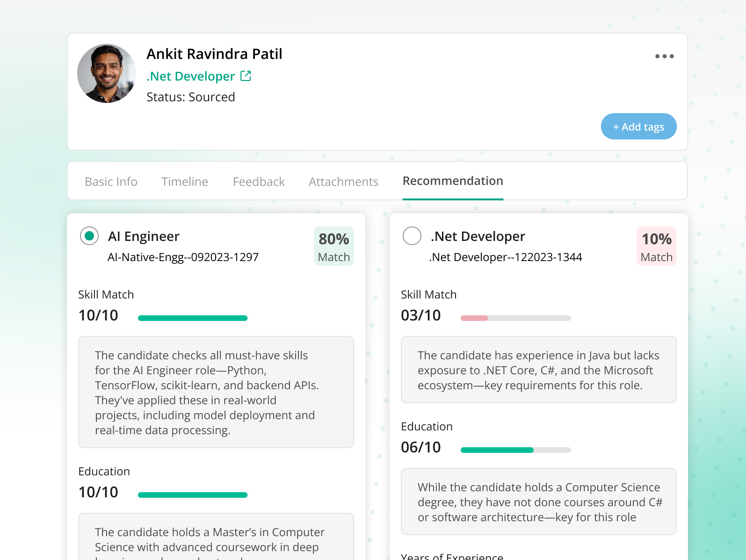Open the .Net Developer job link
This screenshot has height=560, width=746.
[191, 76]
